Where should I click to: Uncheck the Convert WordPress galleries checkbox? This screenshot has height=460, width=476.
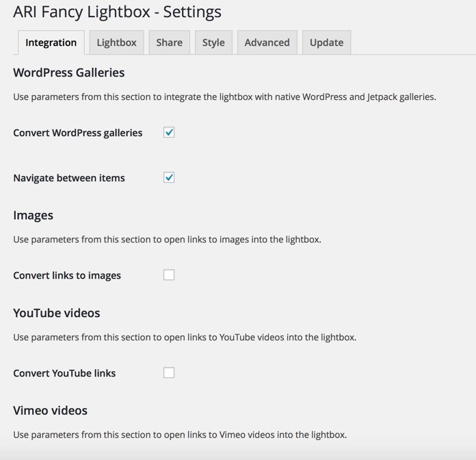coord(169,132)
